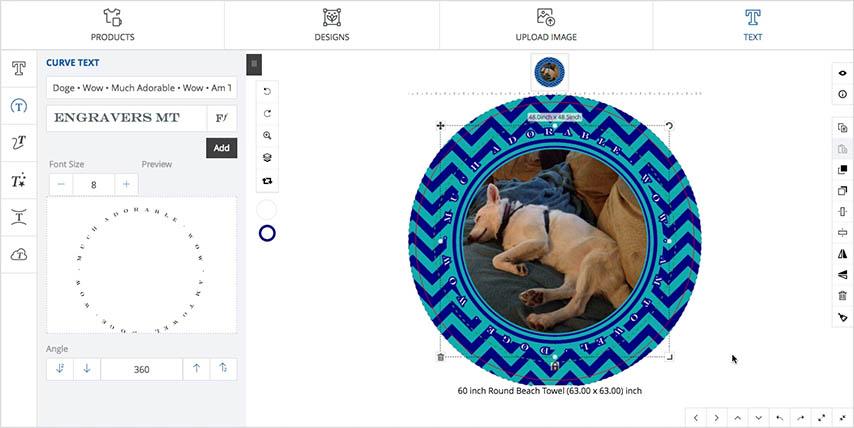Switch to the DESIGNS tab
Screen dimensions: 854x428
(332, 25)
